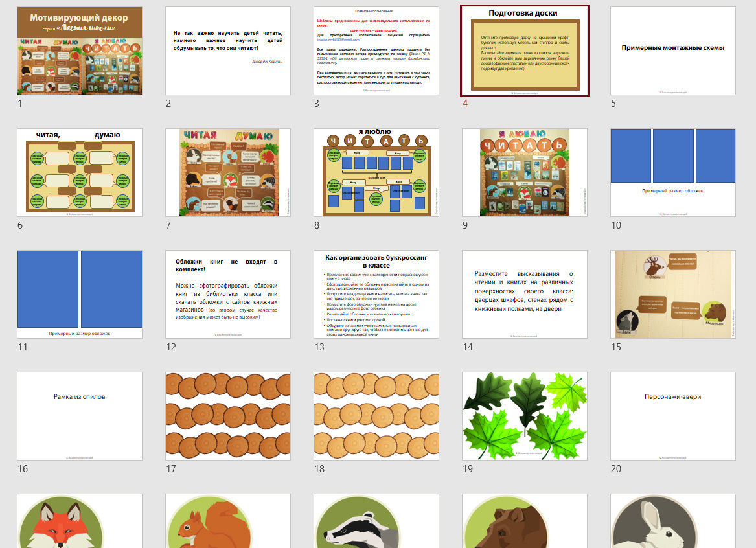Select slide 19 with green maple leaves
Image resolution: width=756 pixels, height=548 pixels.
pyautogui.click(x=524, y=416)
